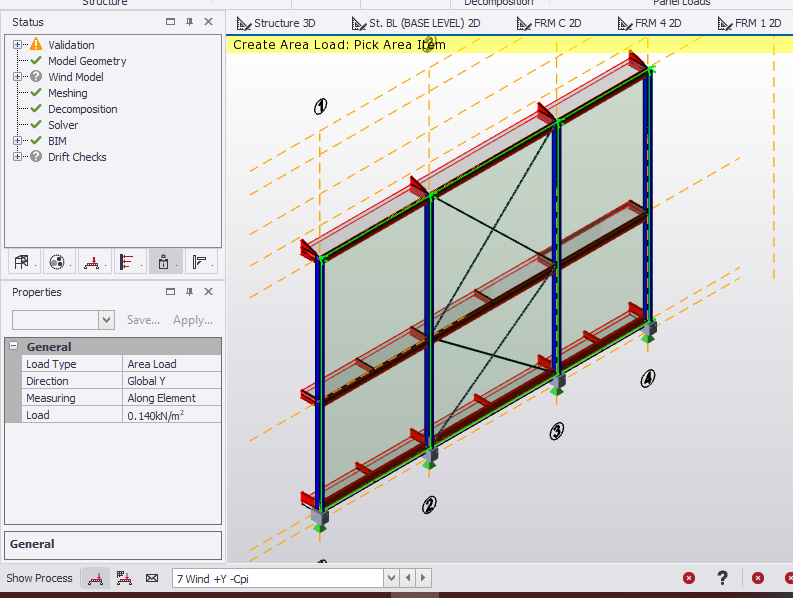The image size is (793, 598).
Task: Maximize the Properties panel
Action: point(170,292)
